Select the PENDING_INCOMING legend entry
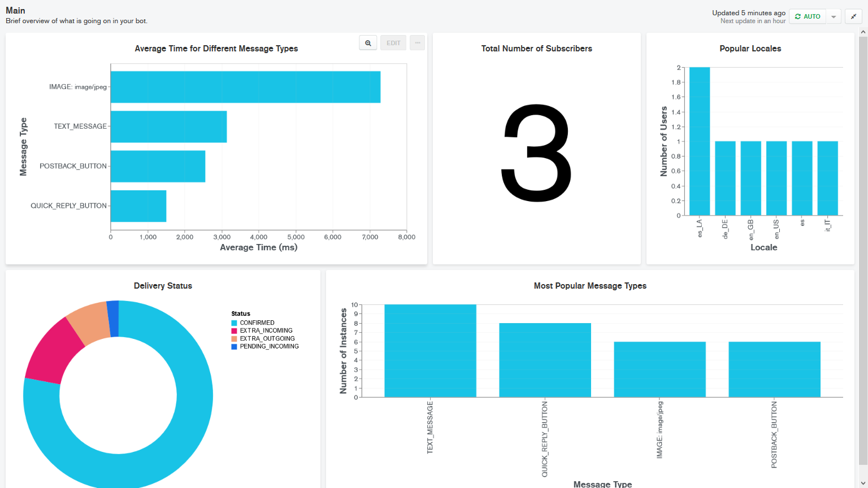 (265, 347)
